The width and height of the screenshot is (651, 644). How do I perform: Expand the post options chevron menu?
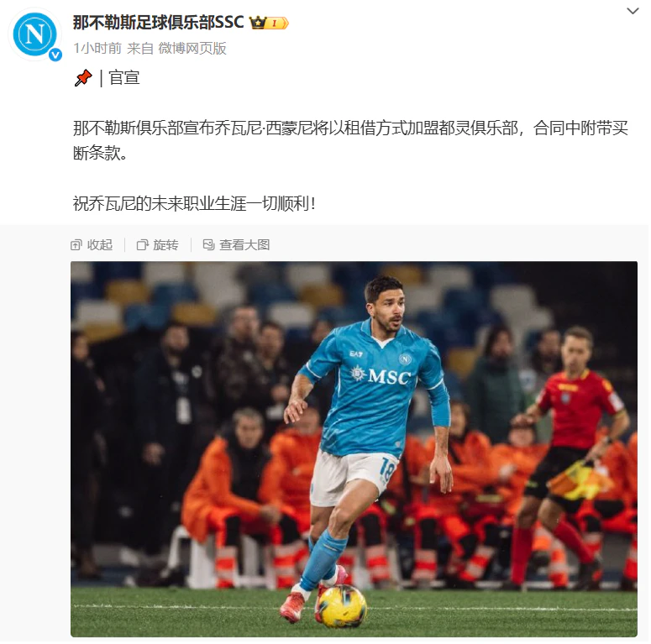[633, 11]
